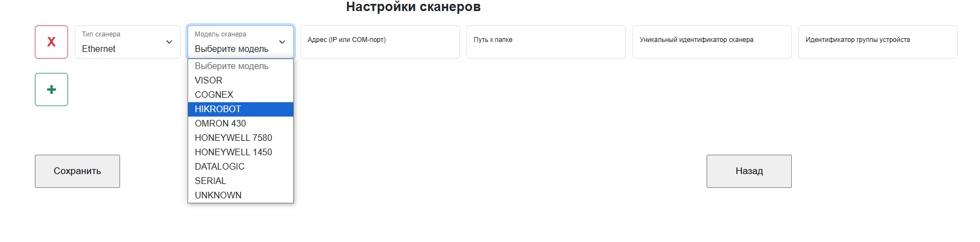Click the Назад button
The image size is (980, 242).
coord(749,171)
